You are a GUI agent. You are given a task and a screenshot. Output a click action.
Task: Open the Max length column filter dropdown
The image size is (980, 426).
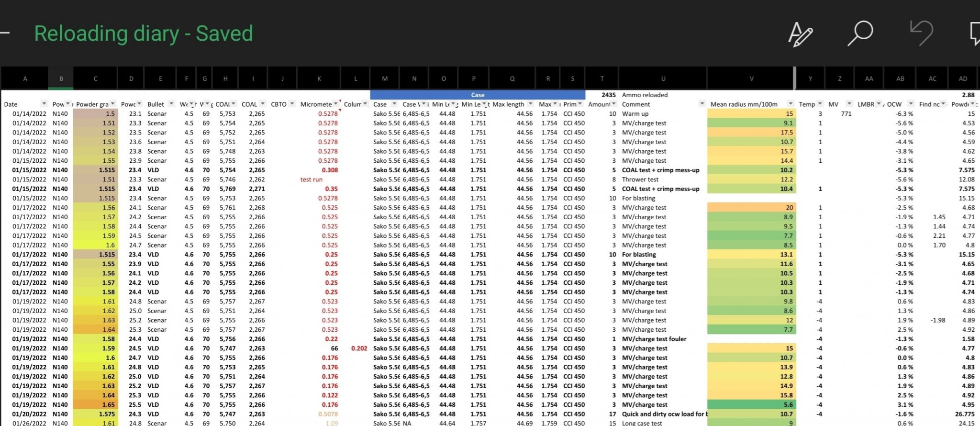530,104
